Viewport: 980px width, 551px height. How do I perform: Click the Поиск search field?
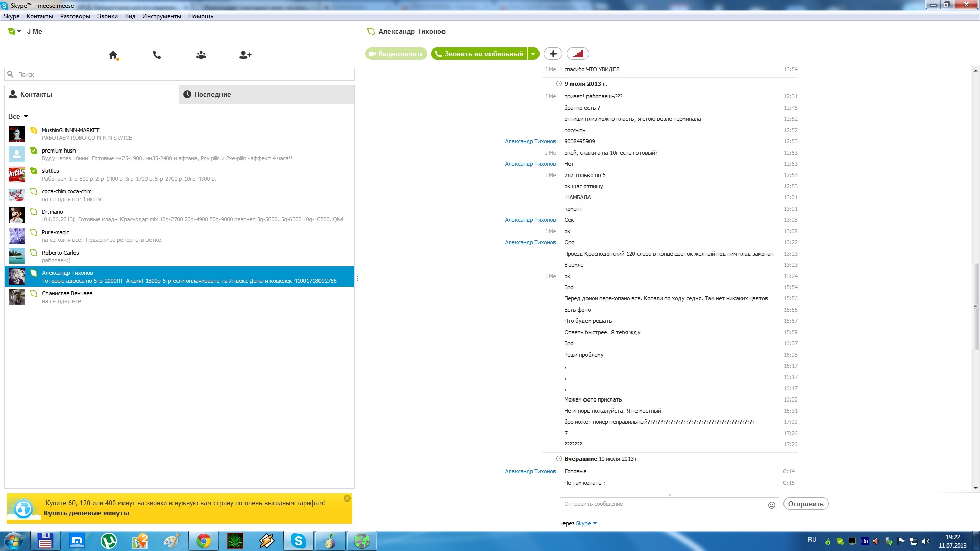184,74
